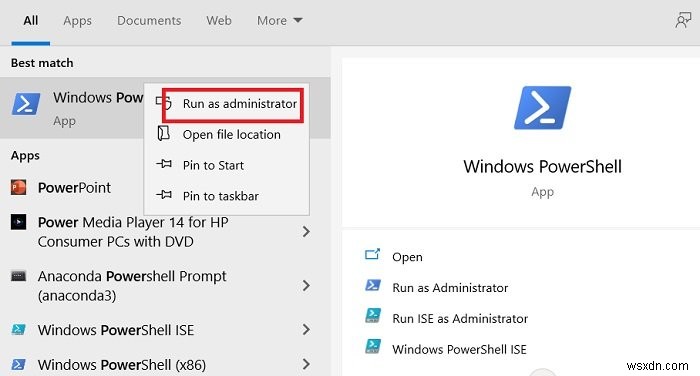Click Windows PowerShell ISE action in preview pane
This screenshot has width=700, height=376.
pos(459,349)
